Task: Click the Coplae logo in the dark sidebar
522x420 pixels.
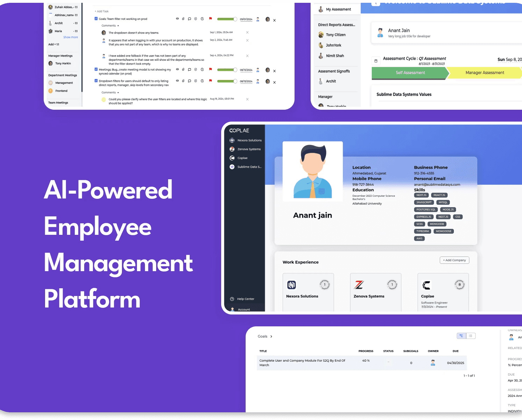Action: click(x=239, y=130)
